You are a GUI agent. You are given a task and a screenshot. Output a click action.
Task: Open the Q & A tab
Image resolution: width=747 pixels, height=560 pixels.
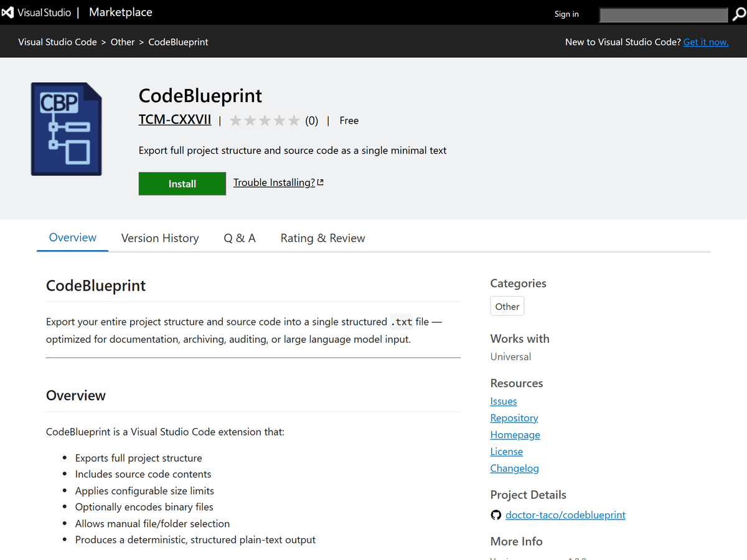point(240,238)
